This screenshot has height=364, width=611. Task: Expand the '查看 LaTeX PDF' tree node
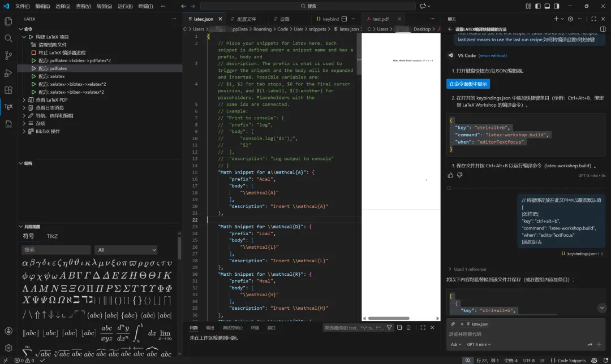(x=51, y=100)
